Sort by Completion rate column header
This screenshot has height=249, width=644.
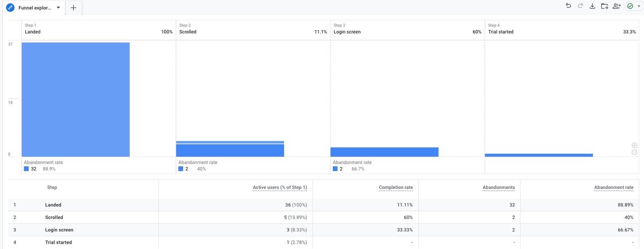396,187
